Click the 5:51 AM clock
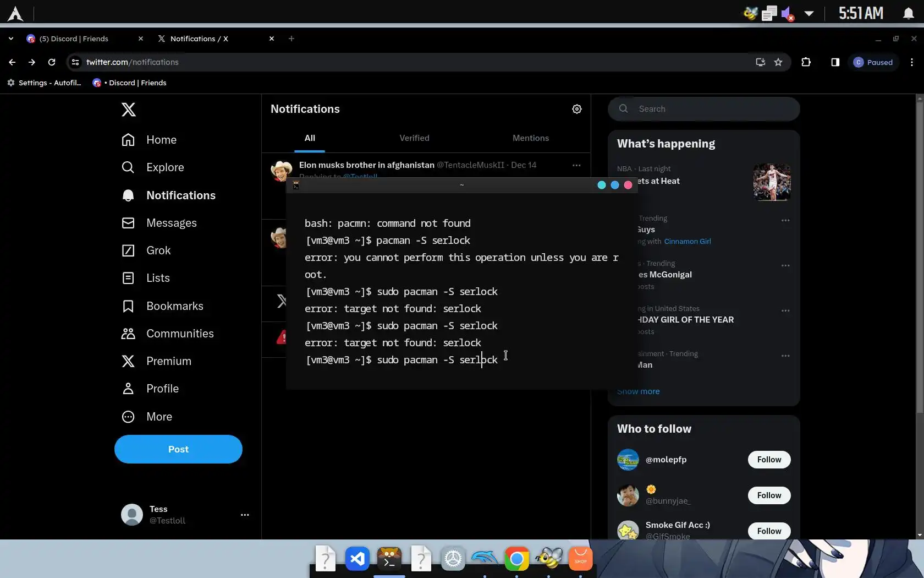This screenshot has height=578, width=924. click(x=861, y=13)
